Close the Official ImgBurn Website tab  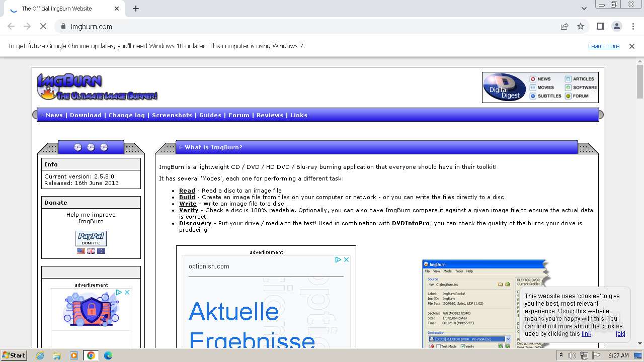(117, 9)
